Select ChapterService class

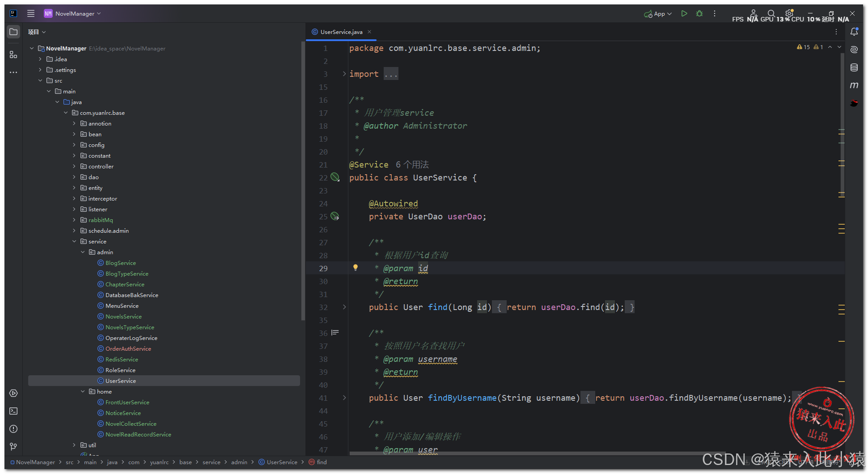point(125,284)
